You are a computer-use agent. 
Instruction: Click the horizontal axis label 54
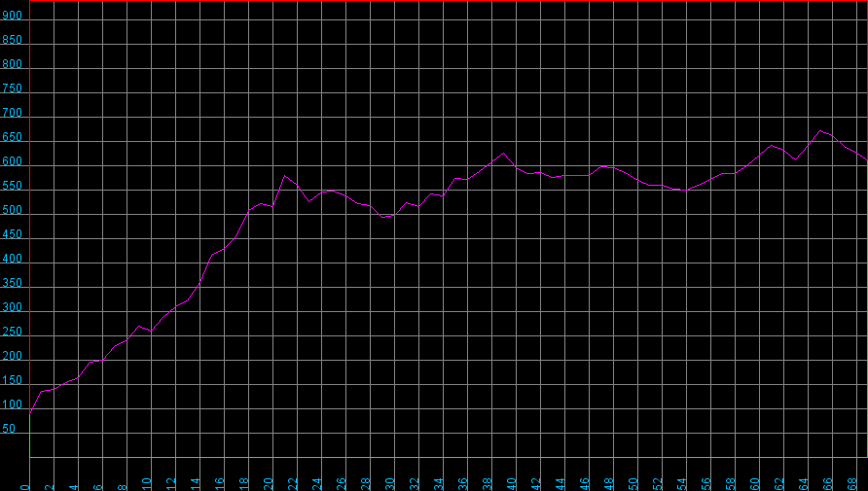tap(682, 484)
